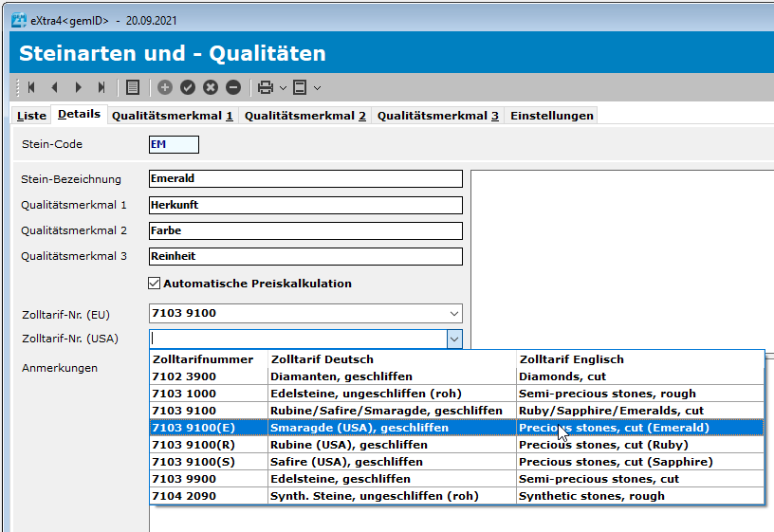The width and height of the screenshot is (774, 532).
Task: Jump to the first record
Action: [x=31, y=87]
